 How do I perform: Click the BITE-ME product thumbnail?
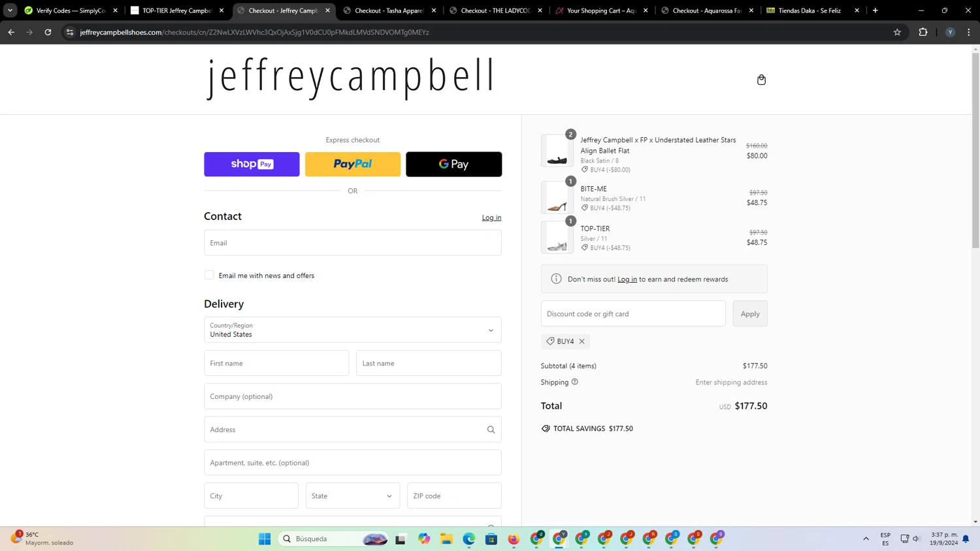coord(557,197)
